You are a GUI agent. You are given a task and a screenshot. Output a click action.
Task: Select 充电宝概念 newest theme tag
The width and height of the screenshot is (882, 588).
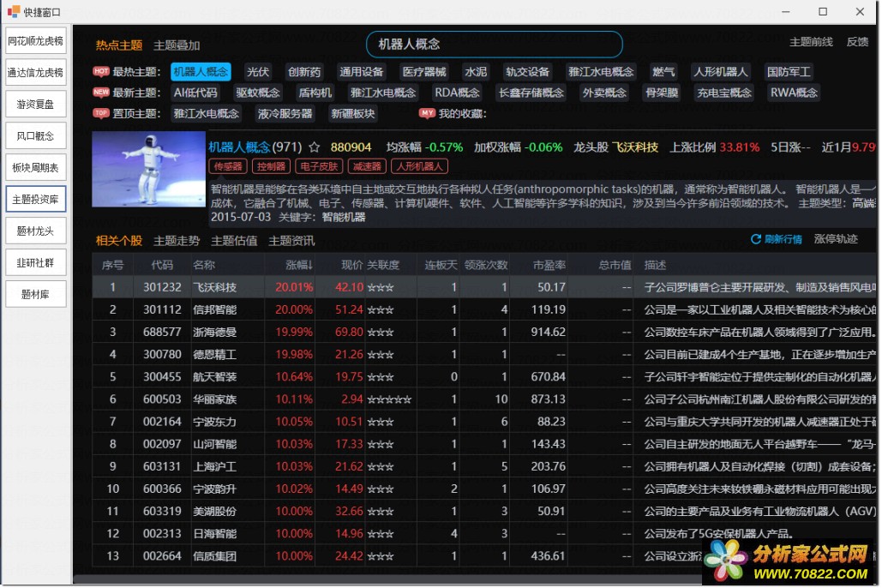pos(724,93)
